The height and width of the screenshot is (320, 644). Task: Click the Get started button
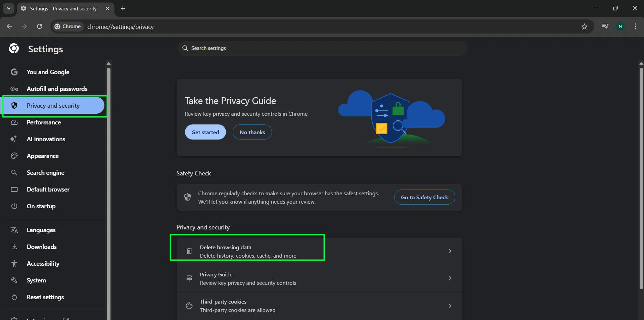click(x=205, y=132)
